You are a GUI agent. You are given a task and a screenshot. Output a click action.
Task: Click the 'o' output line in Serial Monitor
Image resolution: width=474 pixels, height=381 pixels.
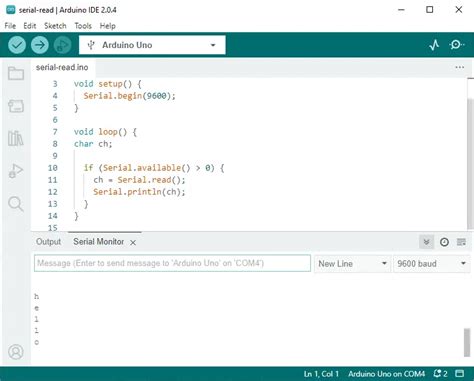[x=37, y=342]
